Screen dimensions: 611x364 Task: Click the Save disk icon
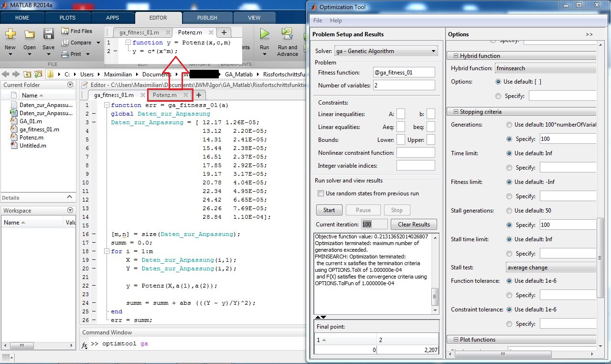(x=48, y=34)
